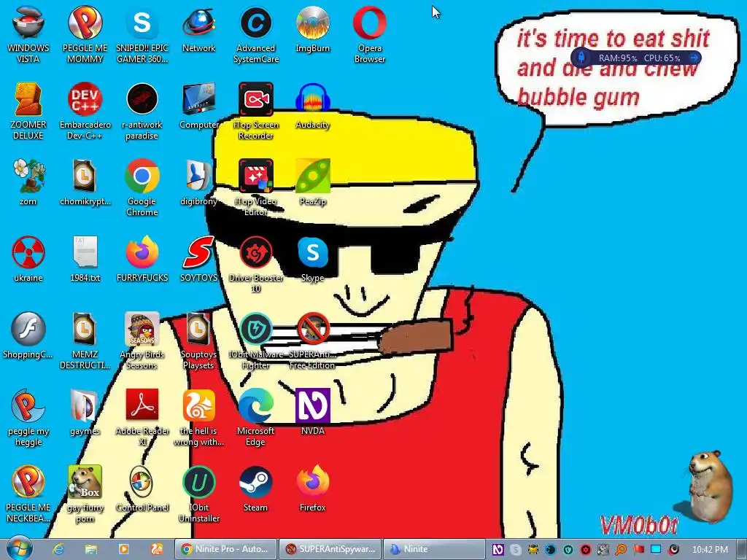Viewport: 747px width, 560px height.
Task: Launch Angry Birds Seasons
Action: tap(142, 341)
